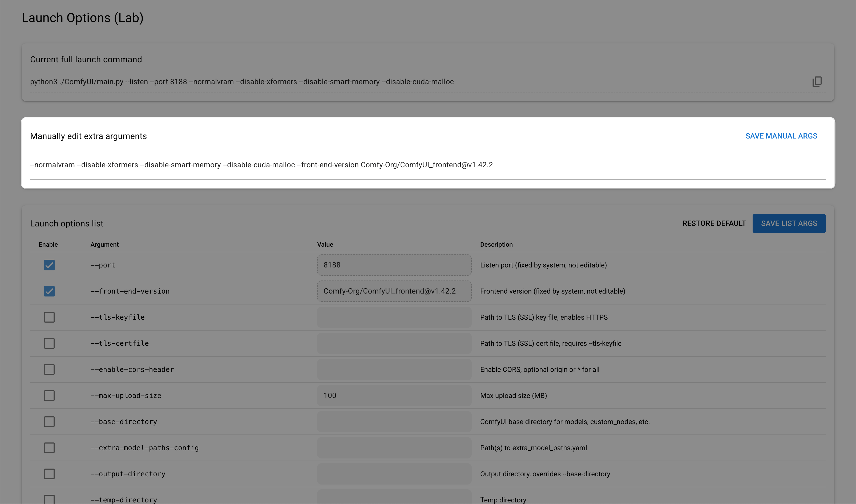The image size is (856, 504).
Task: Check the --enable-cors-header option
Action: pos(49,369)
